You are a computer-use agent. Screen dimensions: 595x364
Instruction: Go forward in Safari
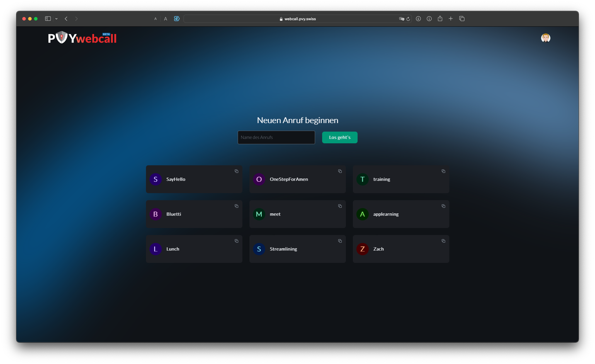click(x=76, y=19)
